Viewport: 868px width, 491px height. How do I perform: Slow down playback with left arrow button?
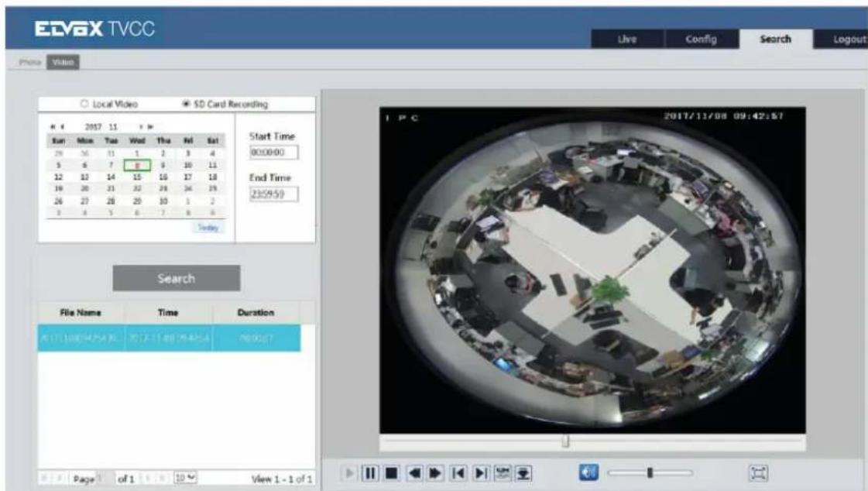tap(414, 473)
